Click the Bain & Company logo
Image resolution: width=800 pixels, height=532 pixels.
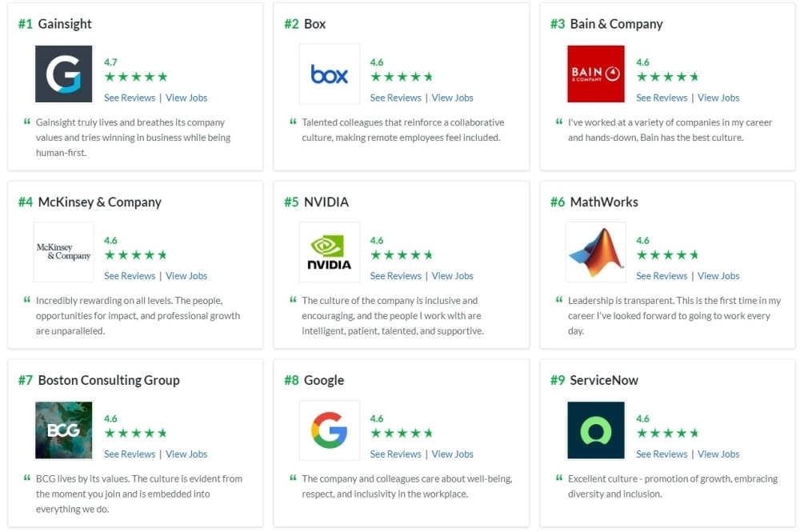595,74
